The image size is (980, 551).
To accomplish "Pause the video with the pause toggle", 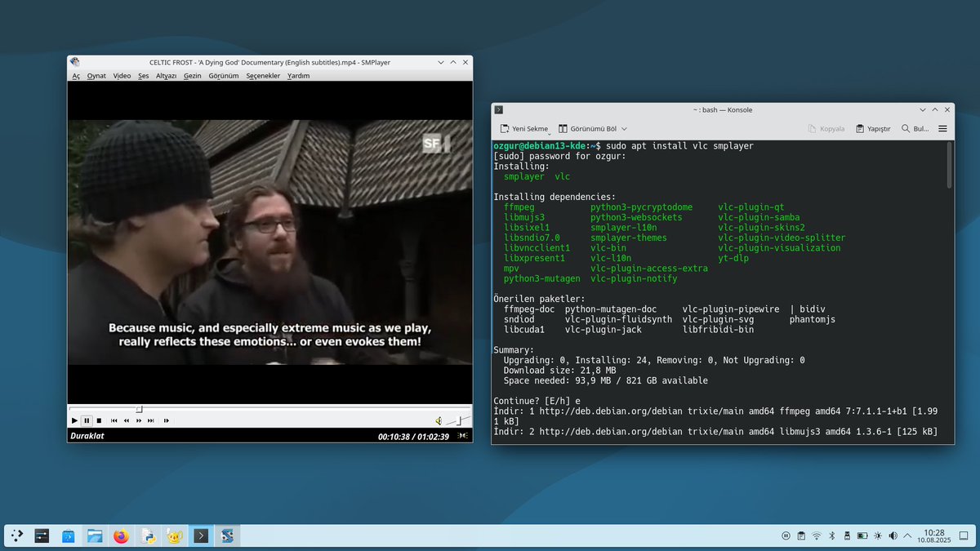I will click(87, 420).
